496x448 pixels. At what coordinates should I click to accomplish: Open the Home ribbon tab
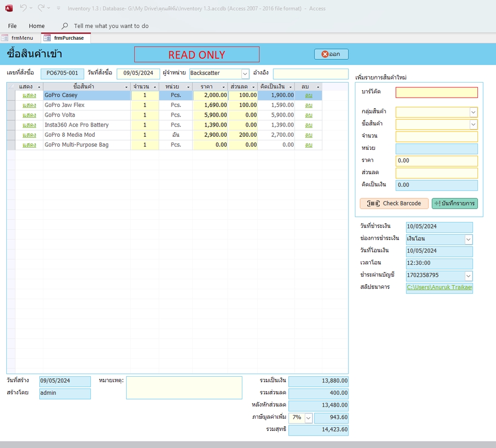point(36,26)
